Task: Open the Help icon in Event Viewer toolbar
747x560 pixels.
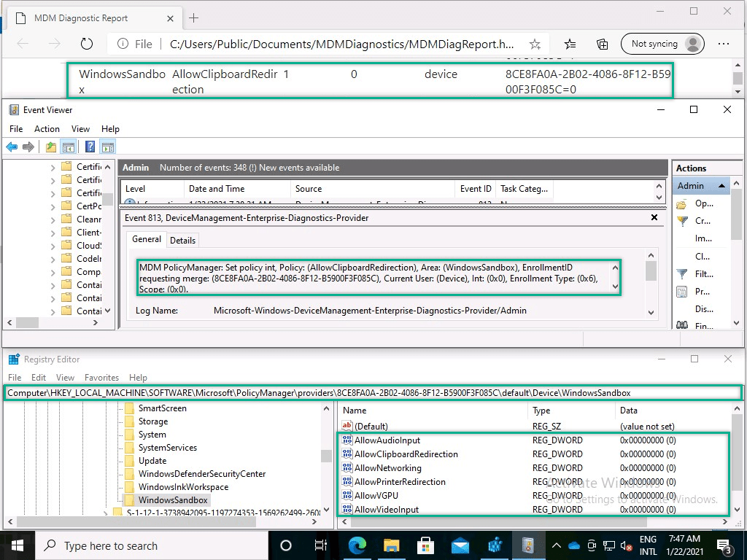Action: [x=89, y=147]
